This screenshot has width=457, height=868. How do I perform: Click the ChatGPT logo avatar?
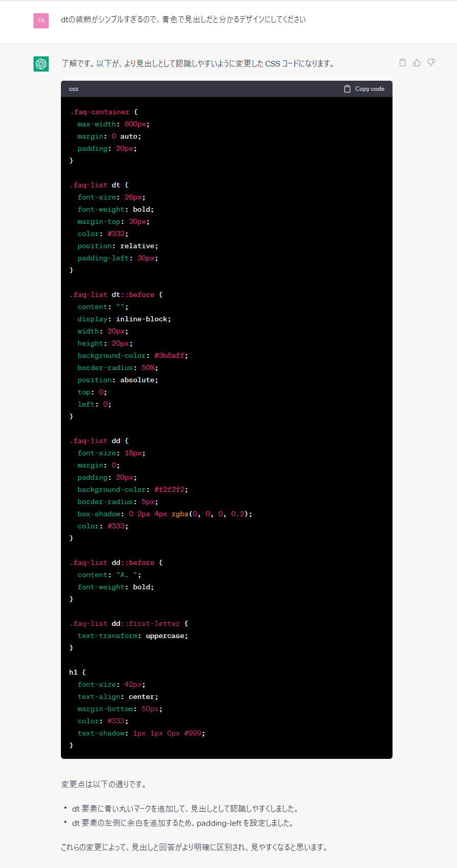41,64
